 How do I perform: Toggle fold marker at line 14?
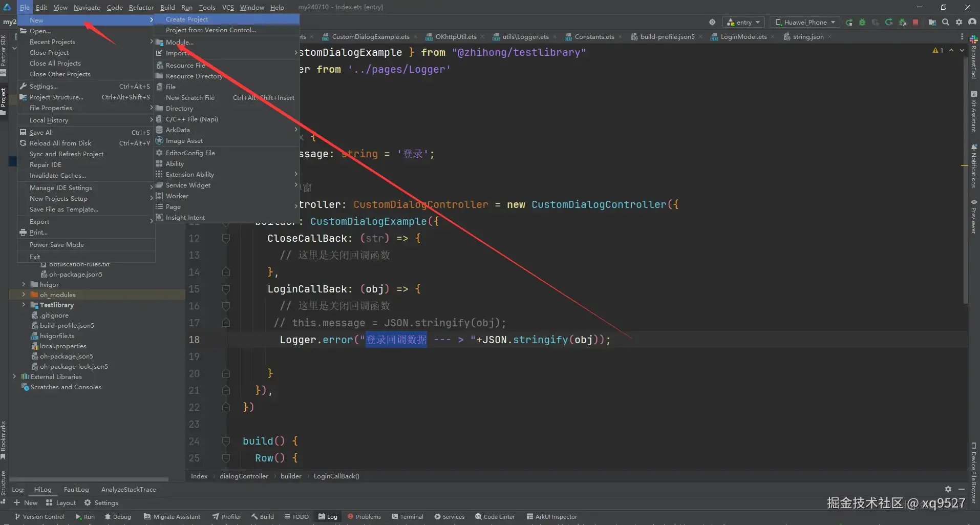[226, 272]
